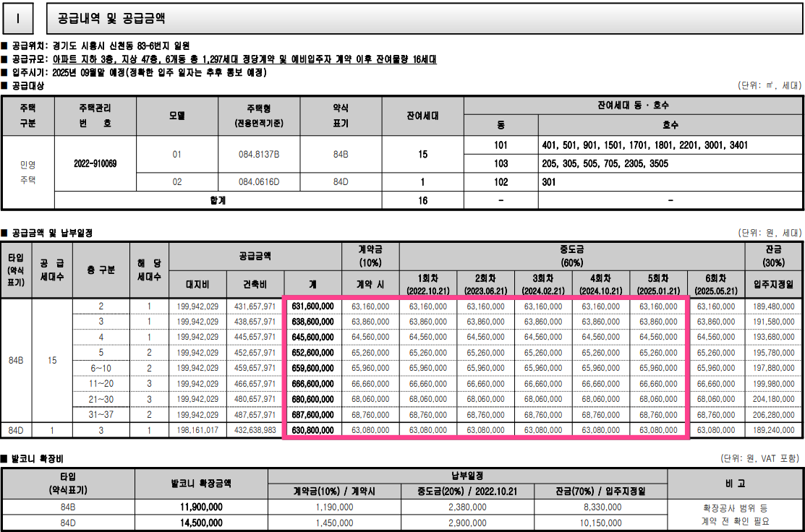The image size is (805, 532).
Task: Click balcony deposit 1,190,000
Action: click(334, 507)
